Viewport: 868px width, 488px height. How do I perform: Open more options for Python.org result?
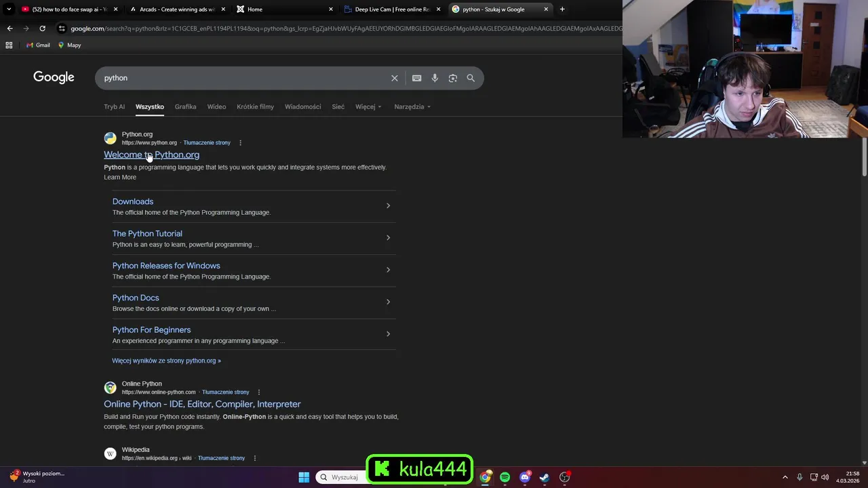(240, 143)
